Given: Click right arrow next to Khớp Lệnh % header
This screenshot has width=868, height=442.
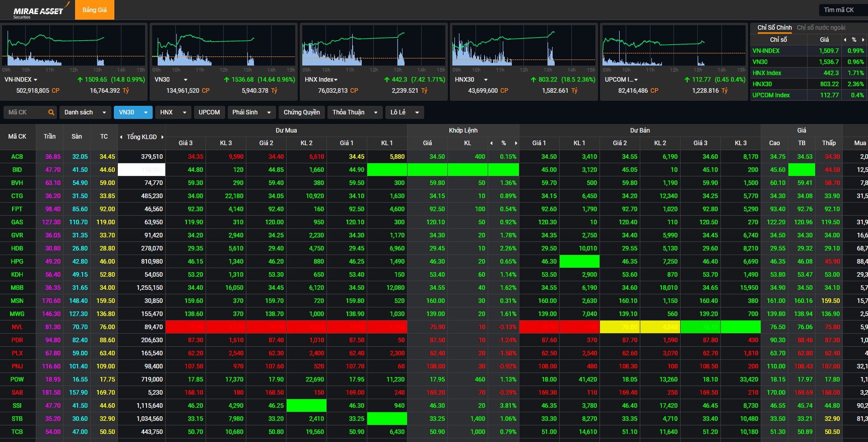Looking at the screenshot, I should point(516,143).
